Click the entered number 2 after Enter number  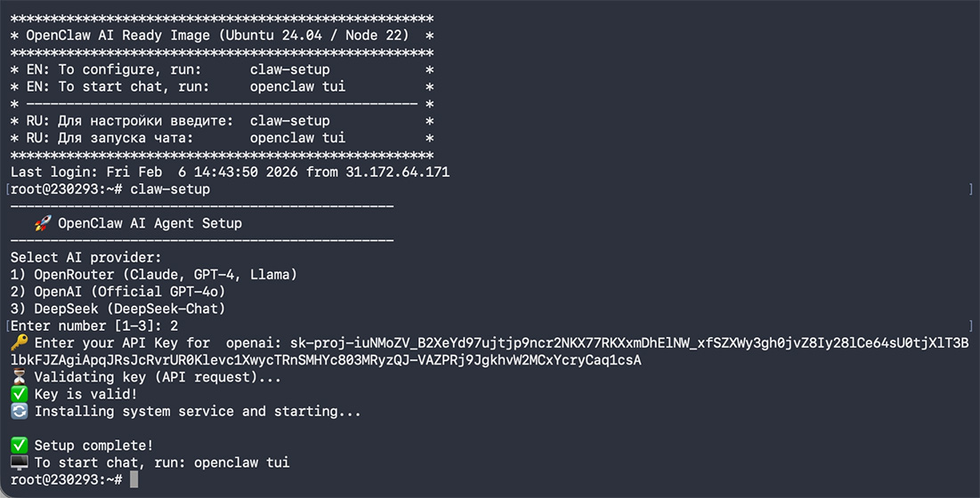174,326
